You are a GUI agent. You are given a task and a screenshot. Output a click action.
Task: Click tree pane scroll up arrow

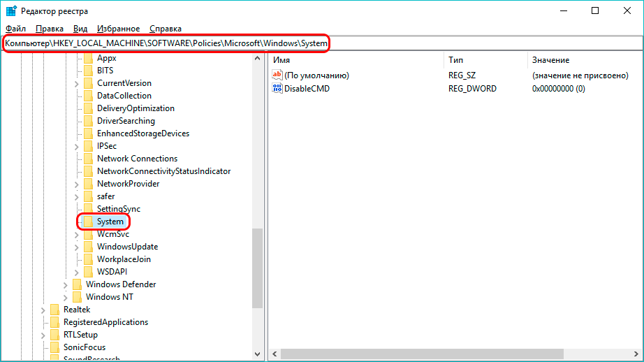point(258,58)
